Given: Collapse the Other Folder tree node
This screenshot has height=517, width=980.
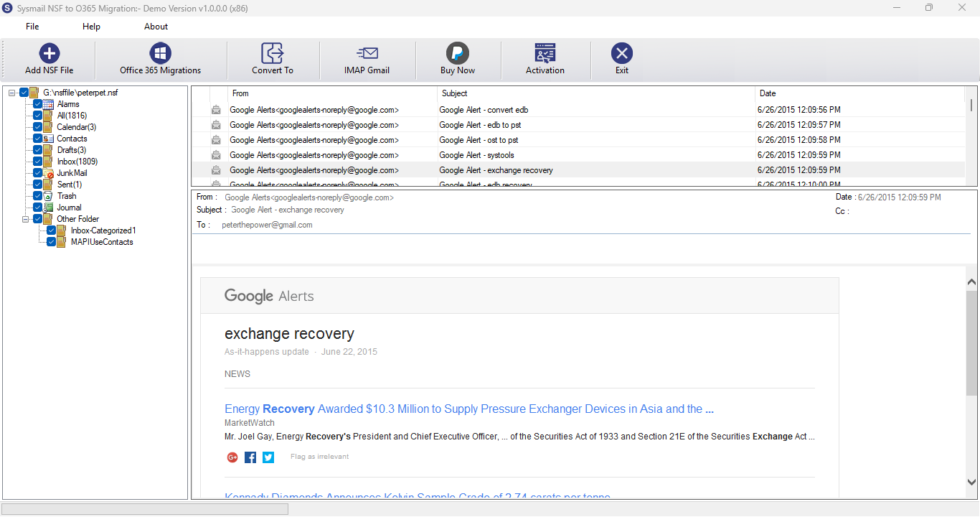Looking at the screenshot, I should [26, 219].
